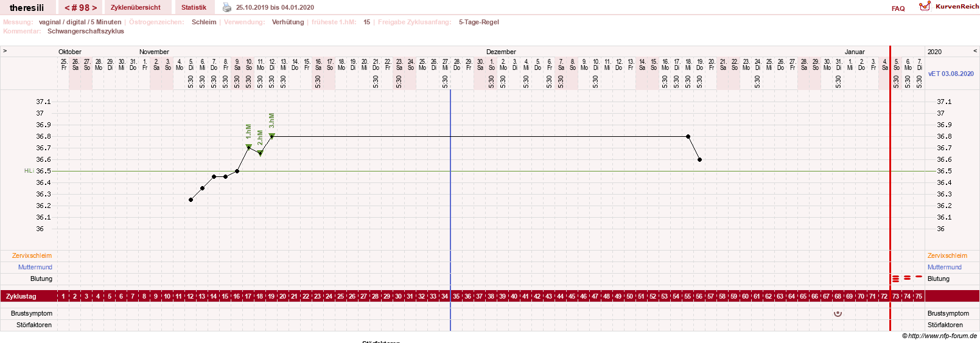Click left Zervixschleim row label
This screenshot has width=980, height=343.
tap(32, 255)
